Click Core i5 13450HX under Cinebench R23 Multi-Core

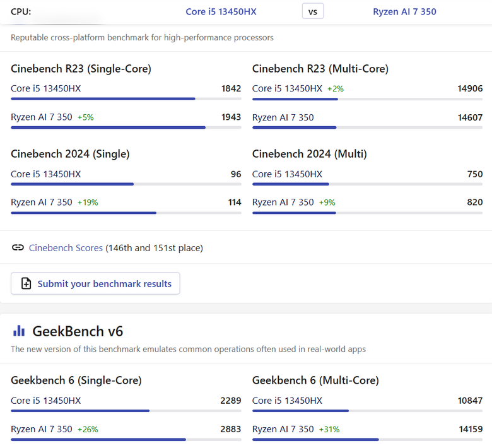[x=287, y=88]
